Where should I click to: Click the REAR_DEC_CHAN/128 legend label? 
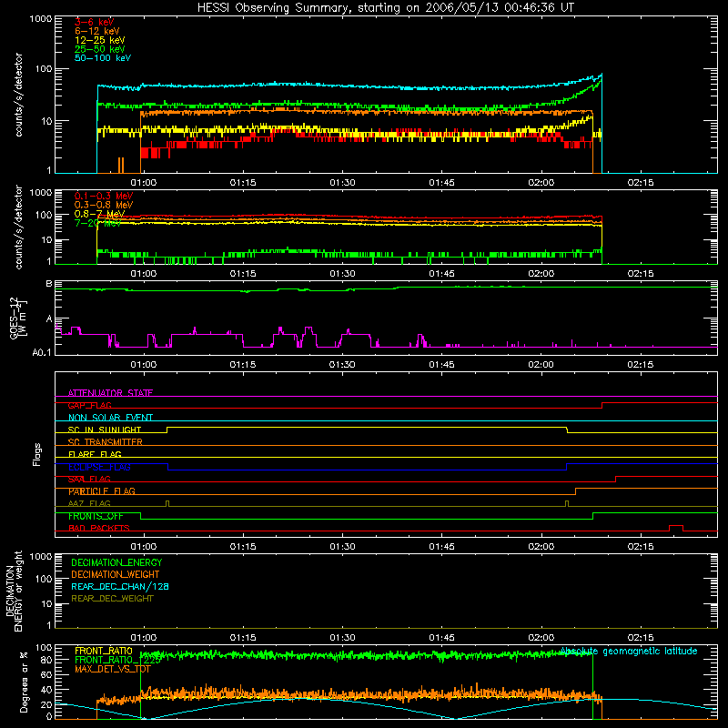[120, 587]
